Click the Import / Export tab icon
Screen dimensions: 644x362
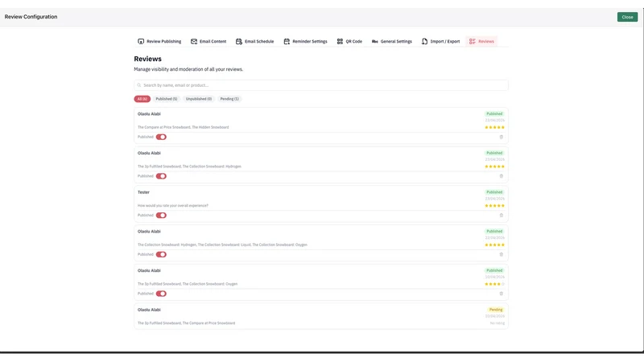[424, 42]
